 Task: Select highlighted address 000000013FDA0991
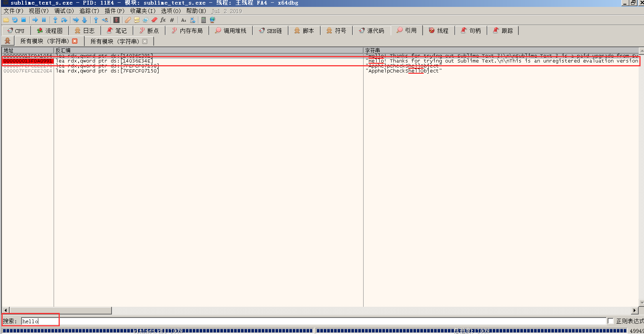[28, 61]
